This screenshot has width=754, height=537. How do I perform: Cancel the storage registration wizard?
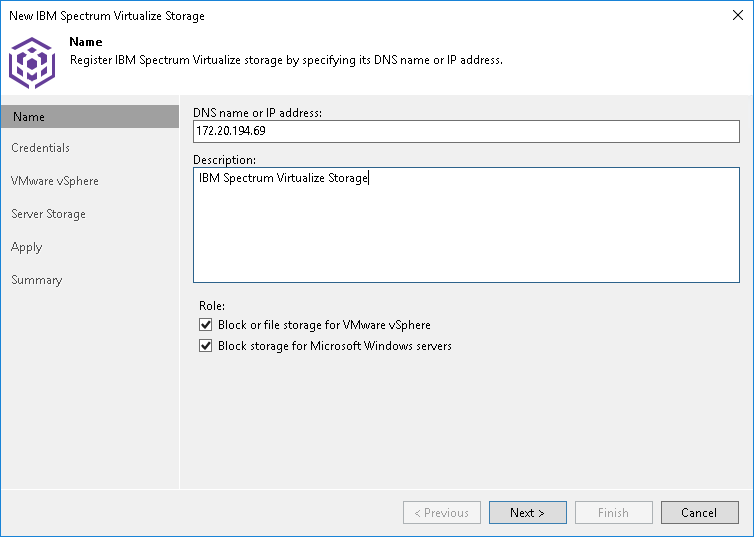700,513
